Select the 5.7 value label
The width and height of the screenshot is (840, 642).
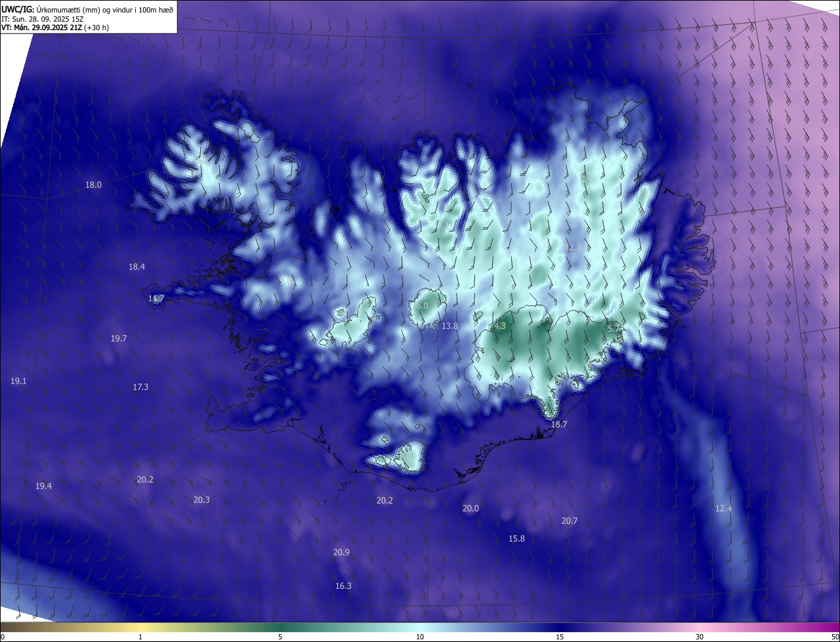pos(614,328)
